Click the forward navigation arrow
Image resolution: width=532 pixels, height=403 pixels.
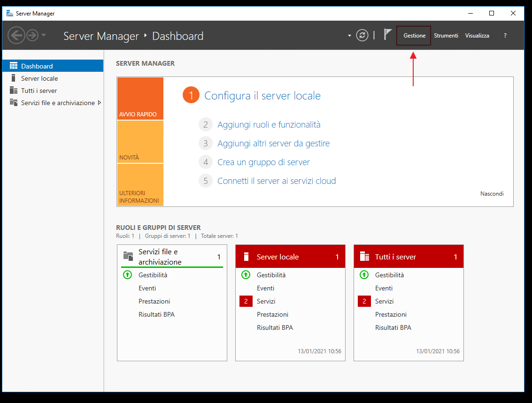32,35
